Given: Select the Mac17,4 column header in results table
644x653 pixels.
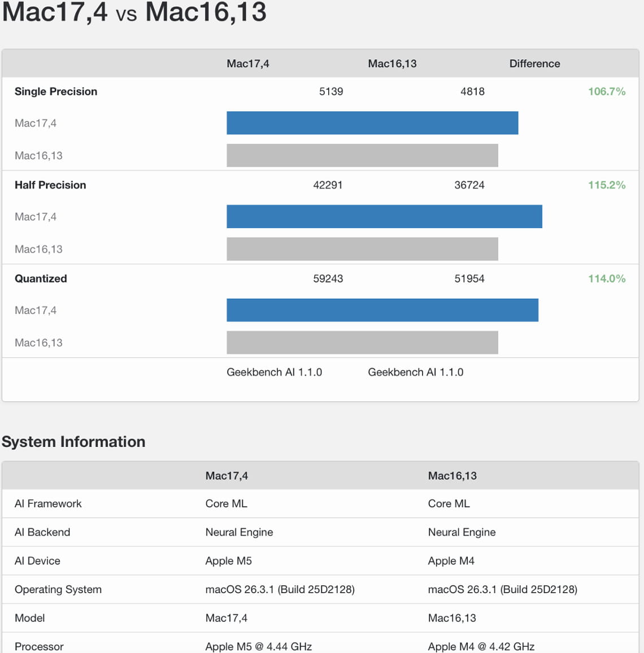Looking at the screenshot, I should pos(248,63).
